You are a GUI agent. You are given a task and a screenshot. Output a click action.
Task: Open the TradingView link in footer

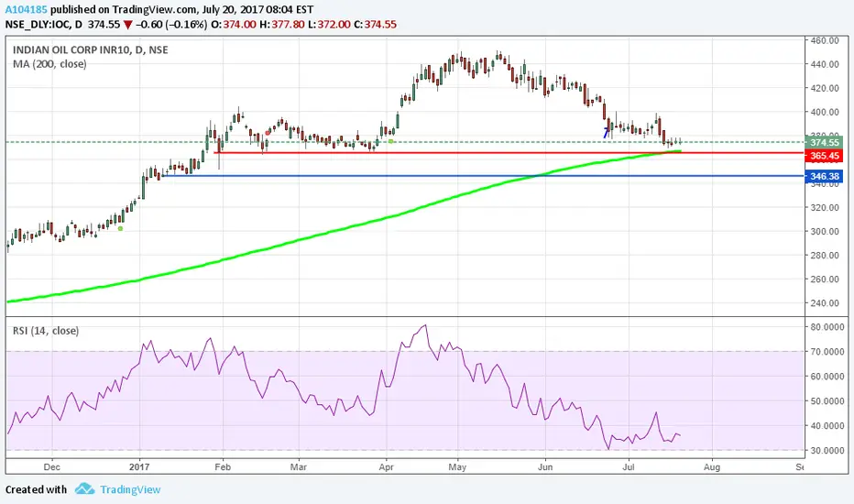(x=130, y=489)
